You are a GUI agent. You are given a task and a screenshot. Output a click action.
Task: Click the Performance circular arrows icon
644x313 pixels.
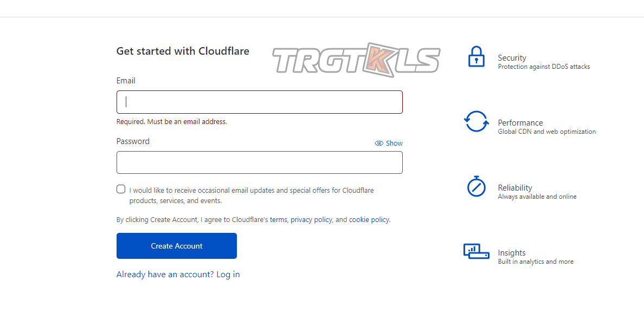click(476, 121)
